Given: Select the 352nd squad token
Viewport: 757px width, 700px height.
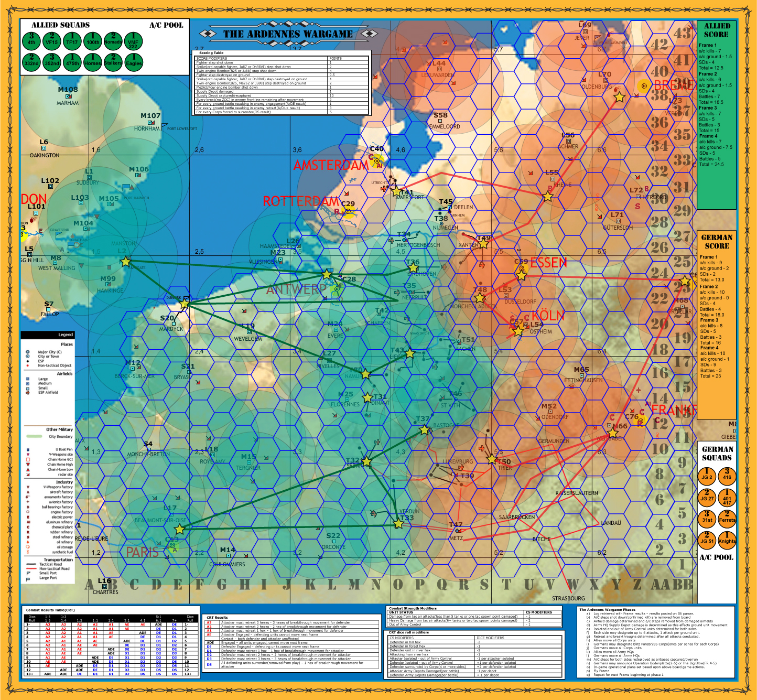Looking at the screenshot, I should (x=51, y=62).
